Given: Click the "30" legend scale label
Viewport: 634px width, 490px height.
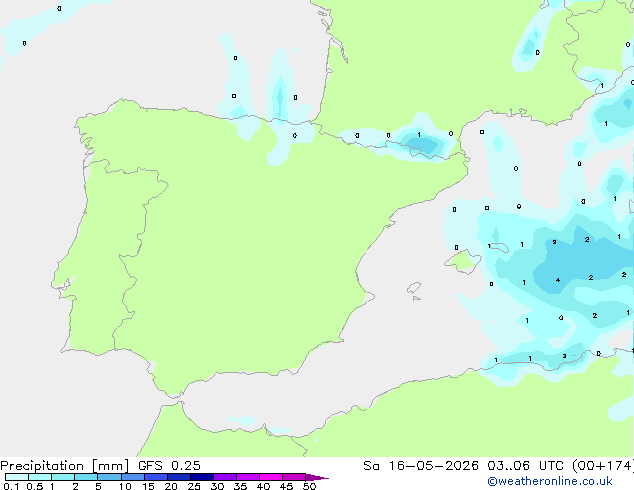Looking at the screenshot, I should point(217,486).
